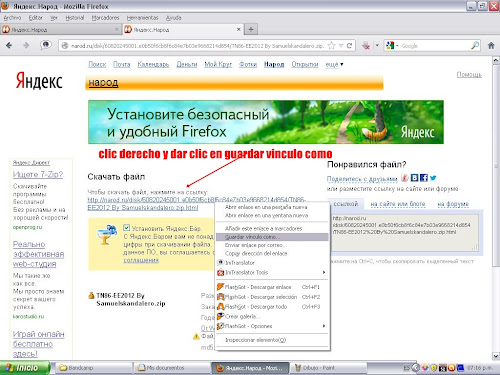Switch to the first Яндекс.Народ tab
This screenshot has width=500, height=375.
(x=60, y=30)
